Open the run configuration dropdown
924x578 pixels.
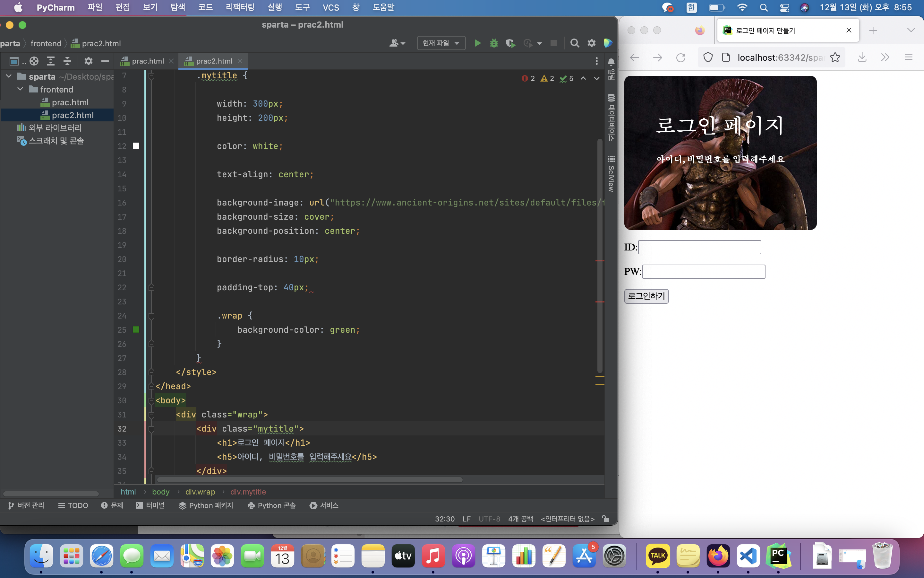tap(441, 43)
